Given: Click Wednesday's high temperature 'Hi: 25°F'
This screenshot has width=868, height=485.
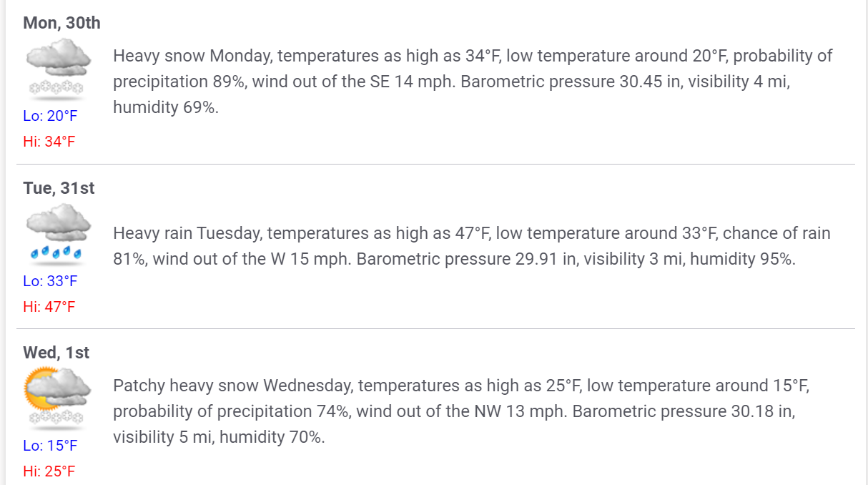Looking at the screenshot, I should pos(49,471).
